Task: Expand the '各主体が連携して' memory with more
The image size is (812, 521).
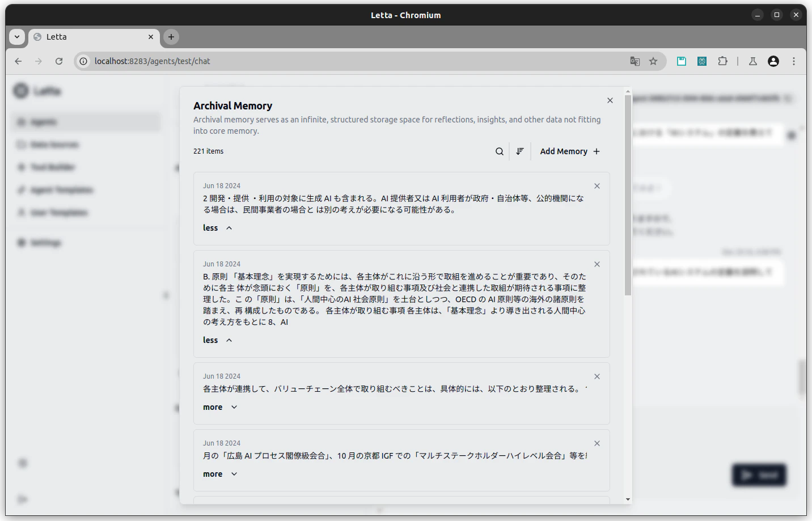Action: click(x=220, y=407)
